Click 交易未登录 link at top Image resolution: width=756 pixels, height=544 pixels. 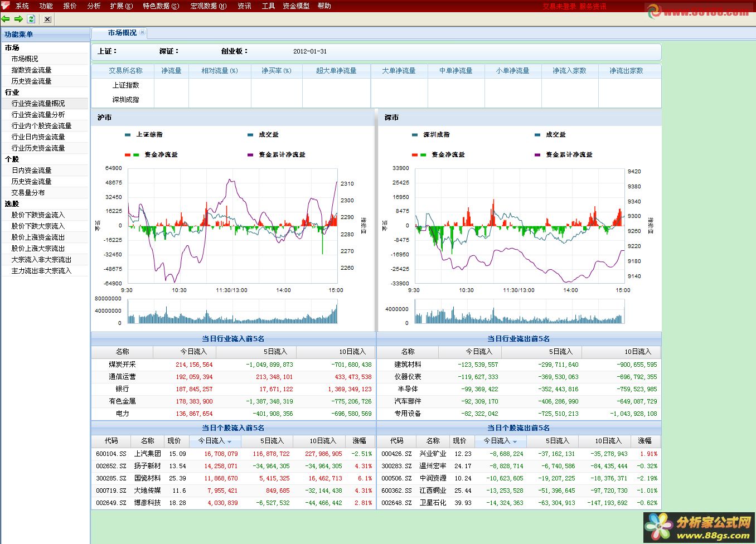[559, 7]
